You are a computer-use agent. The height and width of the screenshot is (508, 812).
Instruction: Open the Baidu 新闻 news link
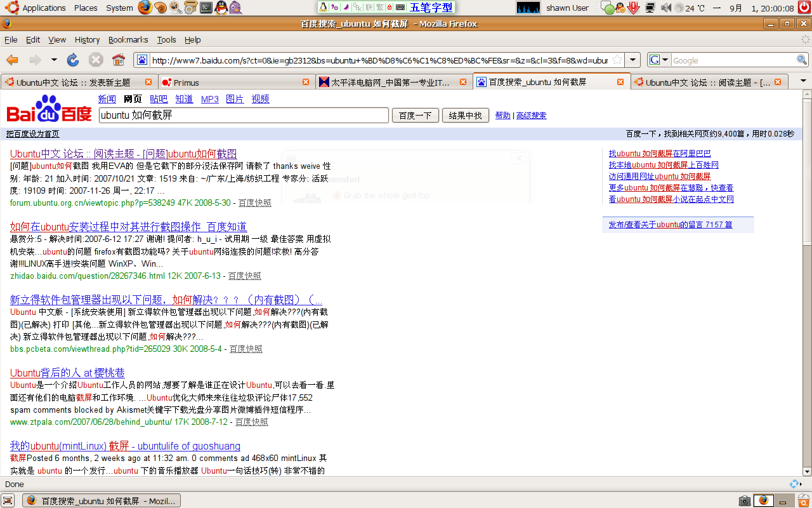tap(107, 99)
